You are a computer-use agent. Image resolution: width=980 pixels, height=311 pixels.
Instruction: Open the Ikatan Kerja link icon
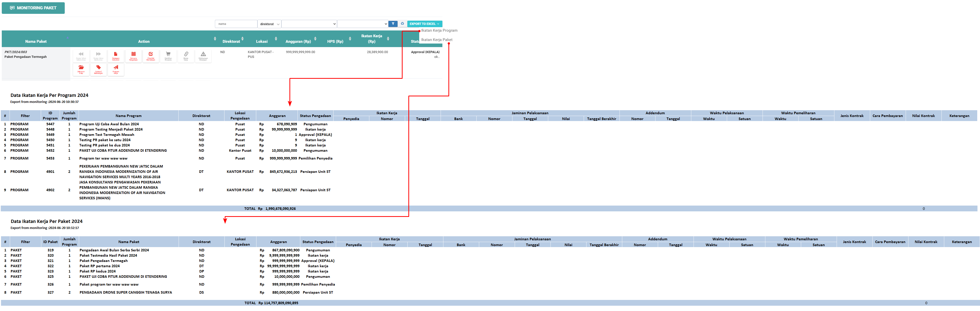click(186, 56)
